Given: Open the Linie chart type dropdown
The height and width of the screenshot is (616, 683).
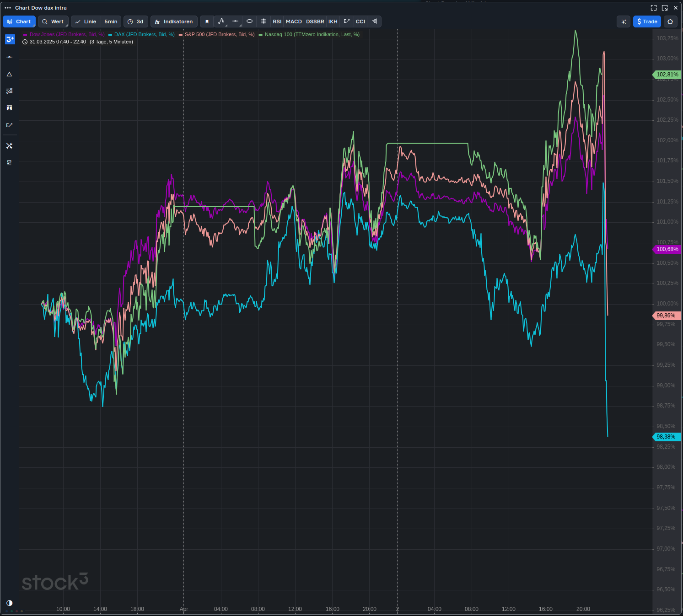Looking at the screenshot, I should click(85, 21).
